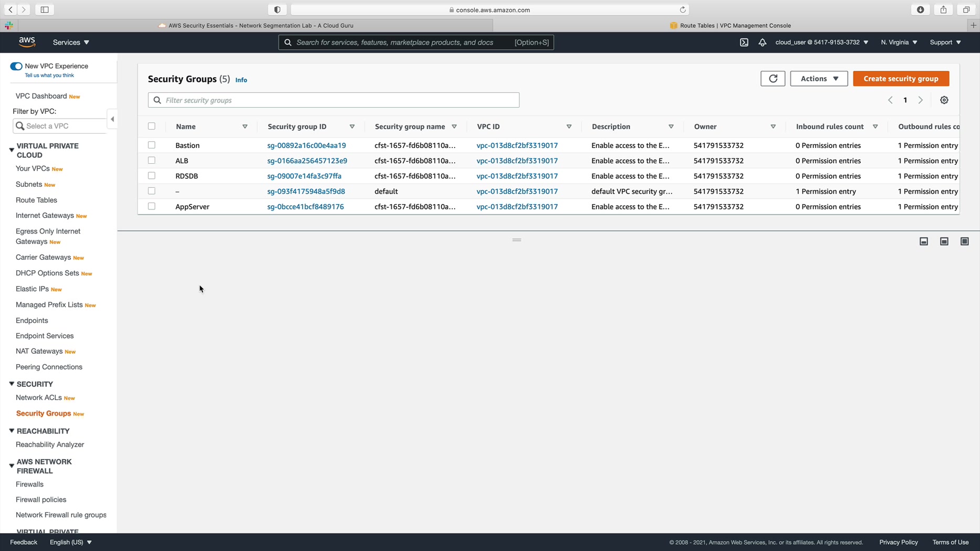Open the English (US) language selector

coord(71,542)
